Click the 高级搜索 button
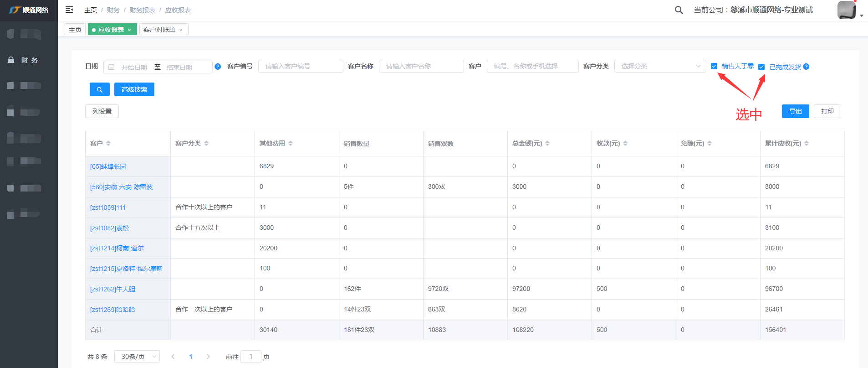 tap(134, 89)
